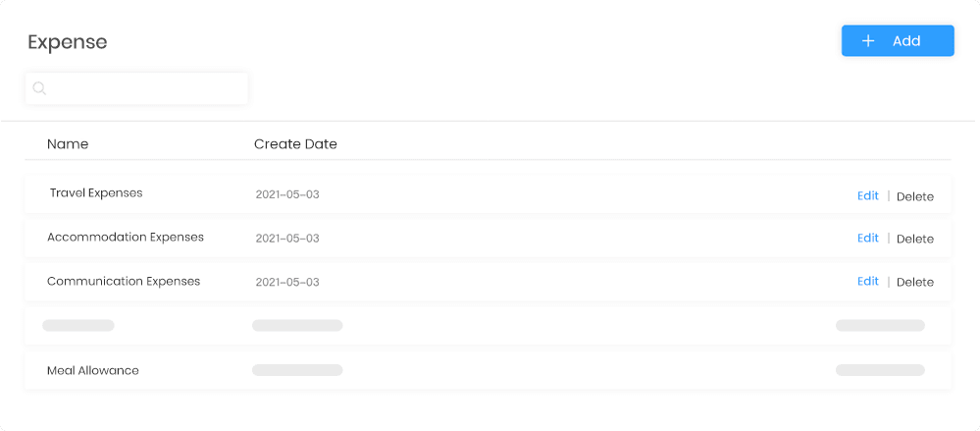Click the magnifier icon in search box
Image resolution: width=980 pixels, height=431 pixels.
coord(40,88)
